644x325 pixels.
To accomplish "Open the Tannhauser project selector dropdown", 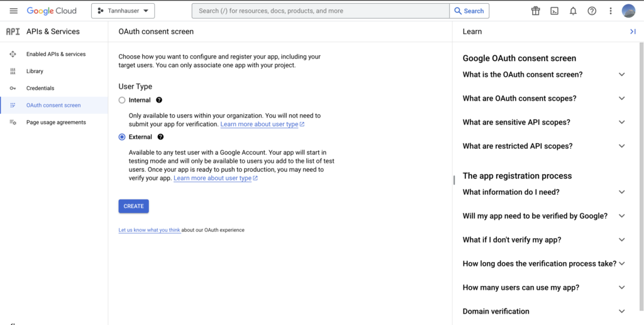I will click(x=123, y=11).
